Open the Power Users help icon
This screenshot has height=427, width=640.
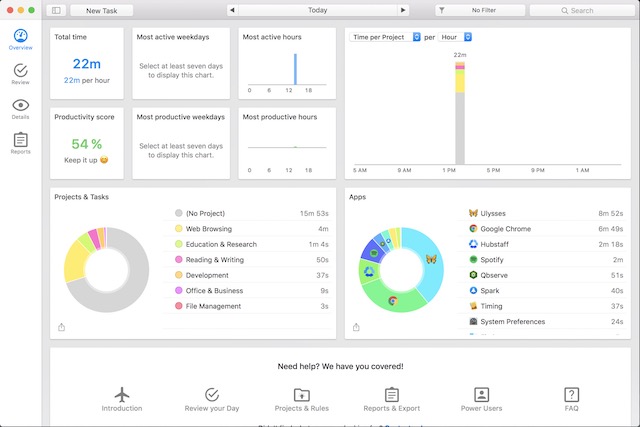click(x=482, y=395)
